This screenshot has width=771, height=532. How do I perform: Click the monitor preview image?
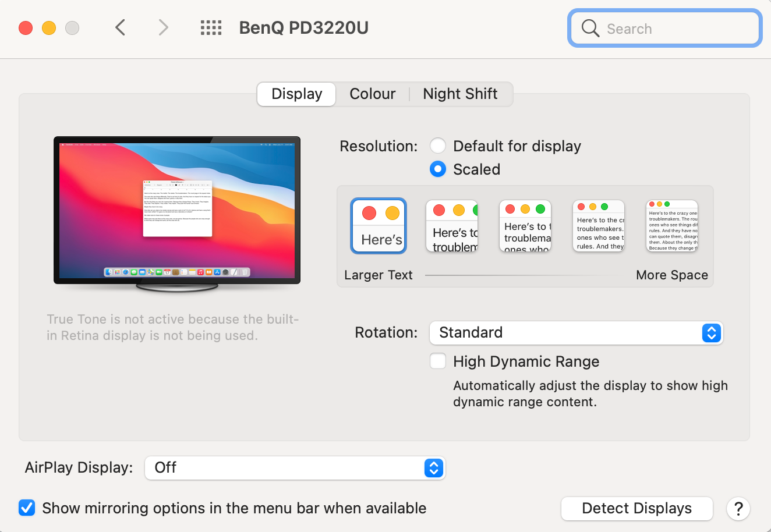click(177, 214)
